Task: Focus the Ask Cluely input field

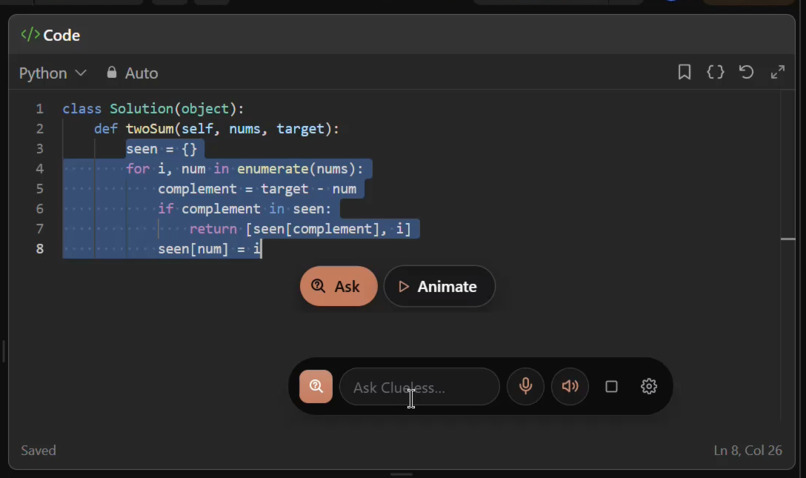Action: click(419, 387)
